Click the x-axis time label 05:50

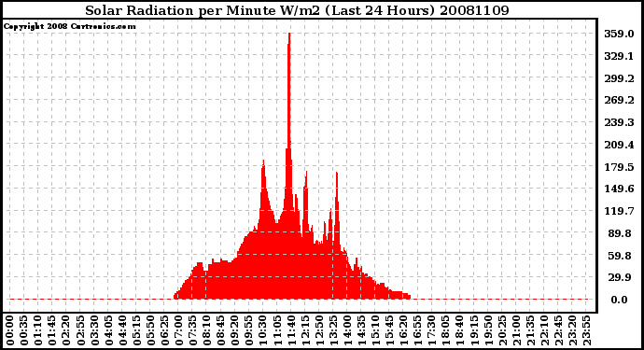[x=150, y=330]
